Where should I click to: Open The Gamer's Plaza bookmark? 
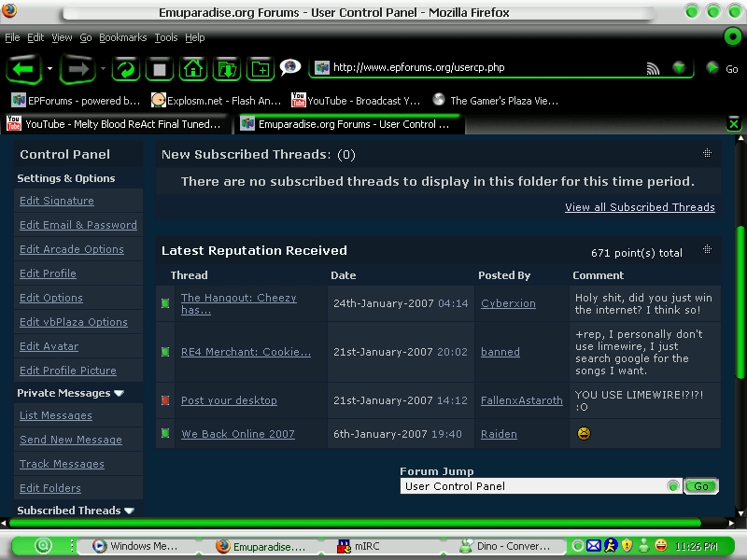click(496, 101)
